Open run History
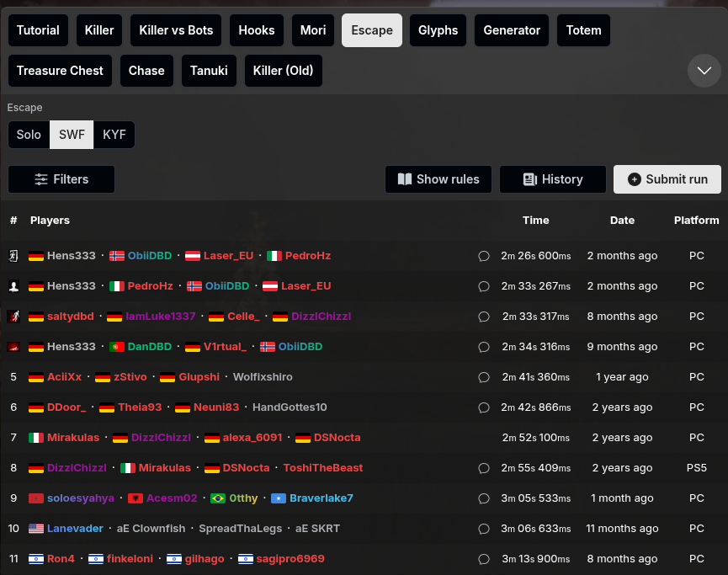 point(553,179)
